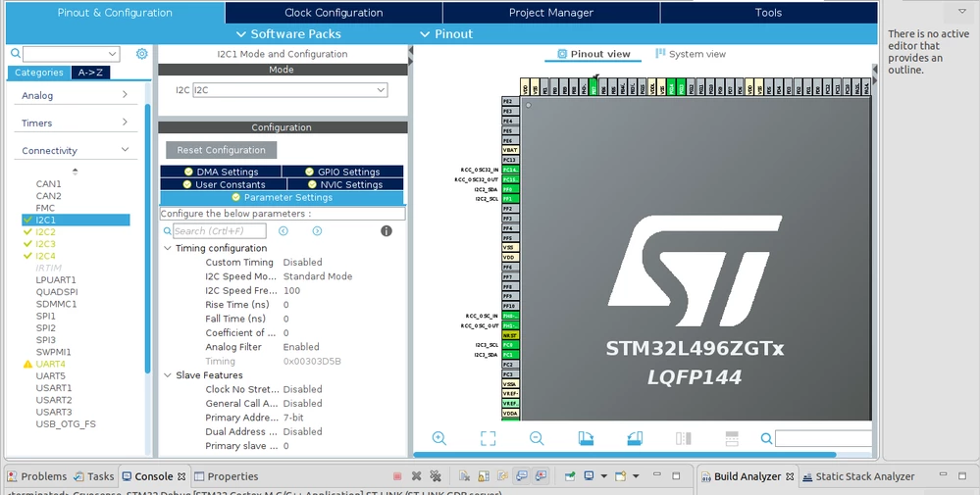This screenshot has width=980, height=495.
Task: Collapse the Timing configuration group
Action: tap(168, 248)
